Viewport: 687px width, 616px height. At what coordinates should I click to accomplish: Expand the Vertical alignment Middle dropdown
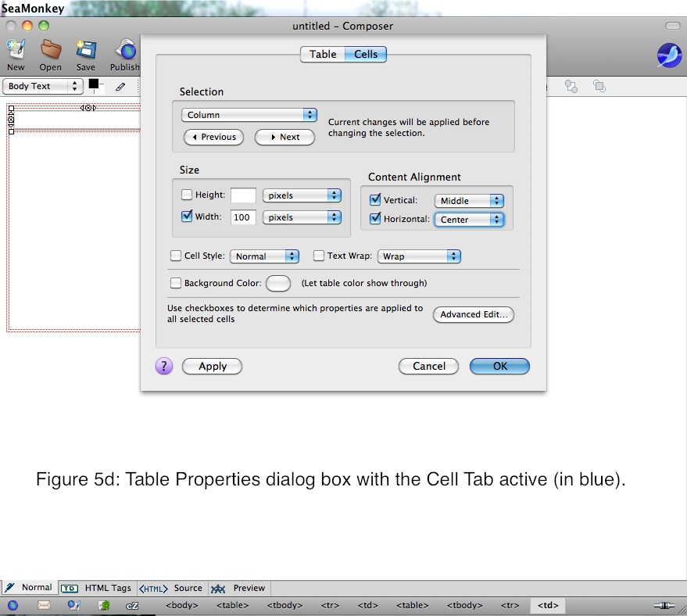pos(469,201)
